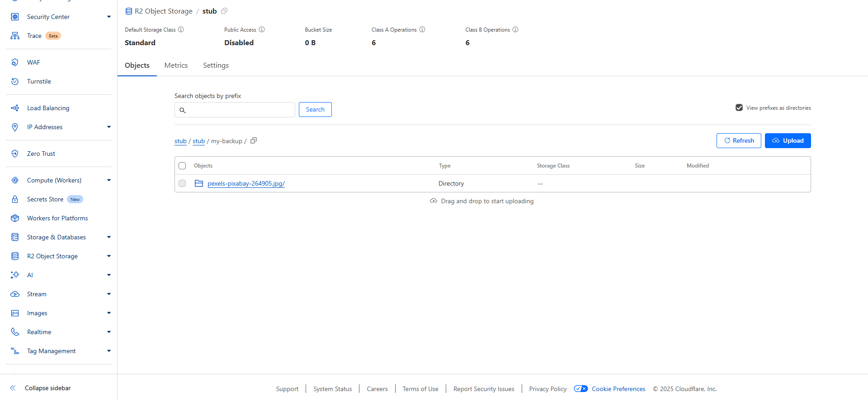Expand the Compute (Workers) dropdown arrow
The height and width of the screenshot is (401, 868).
tap(109, 180)
